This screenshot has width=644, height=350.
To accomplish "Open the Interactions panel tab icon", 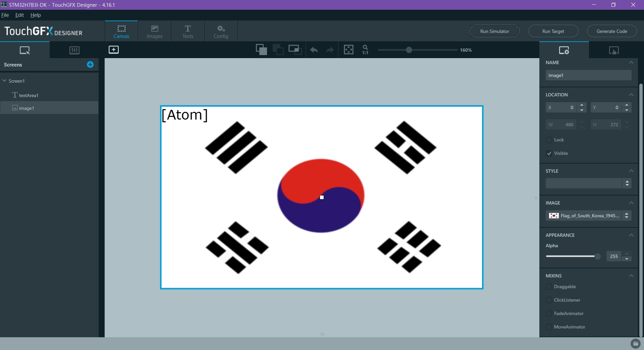I will pos(614,50).
